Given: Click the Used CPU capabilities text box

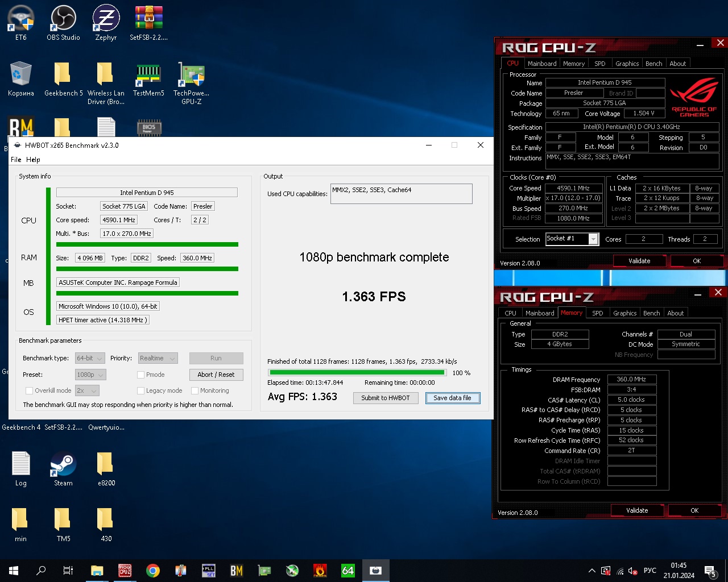Looking at the screenshot, I should (402, 194).
